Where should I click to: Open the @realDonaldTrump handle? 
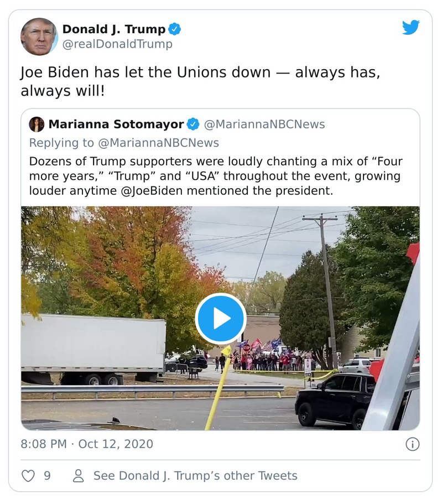point(117,44)
